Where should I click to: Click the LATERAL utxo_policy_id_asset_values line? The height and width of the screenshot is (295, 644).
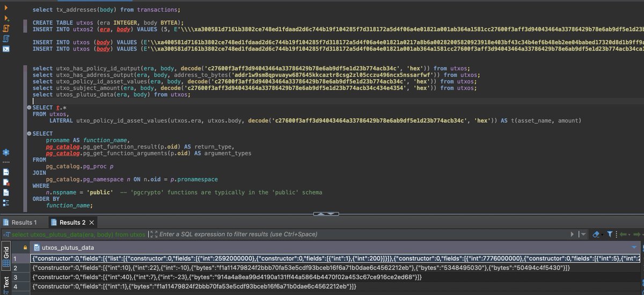(x=315, y=121)
